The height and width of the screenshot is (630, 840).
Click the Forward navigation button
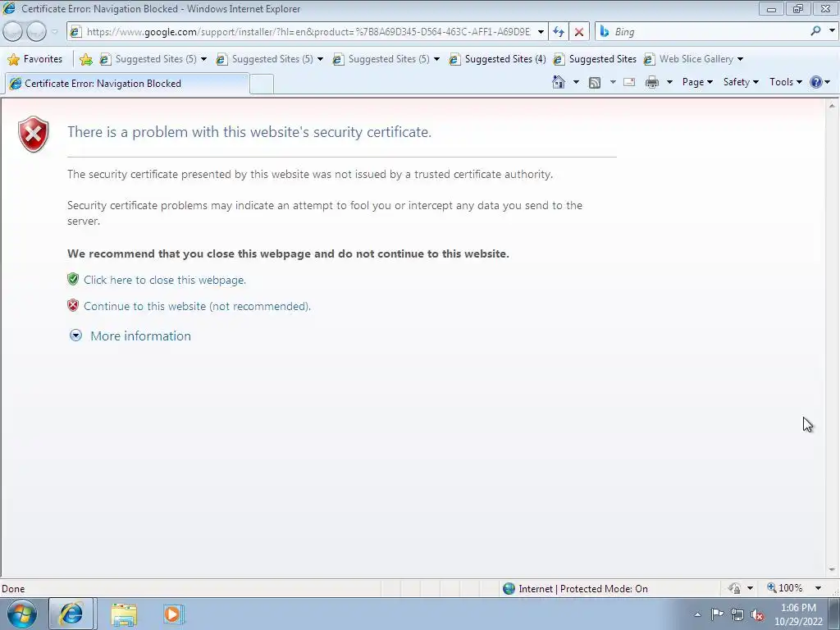pos(36,32)
